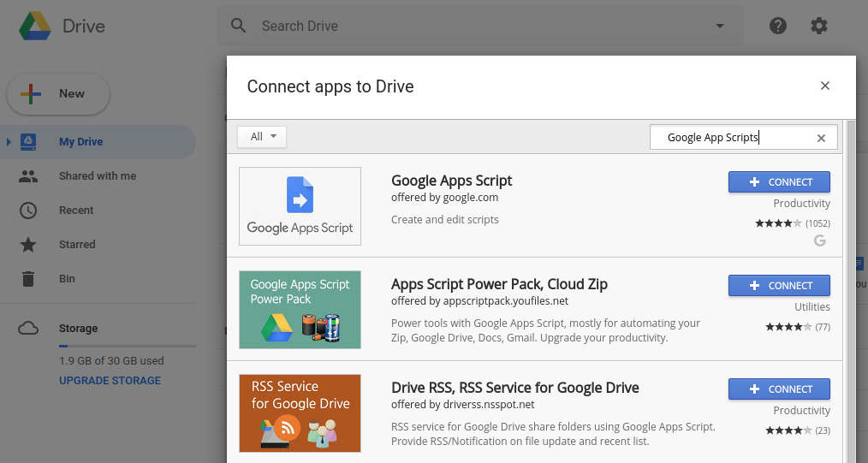
Task: Click the Google G badge icon
Action: [x=820, y=240]
